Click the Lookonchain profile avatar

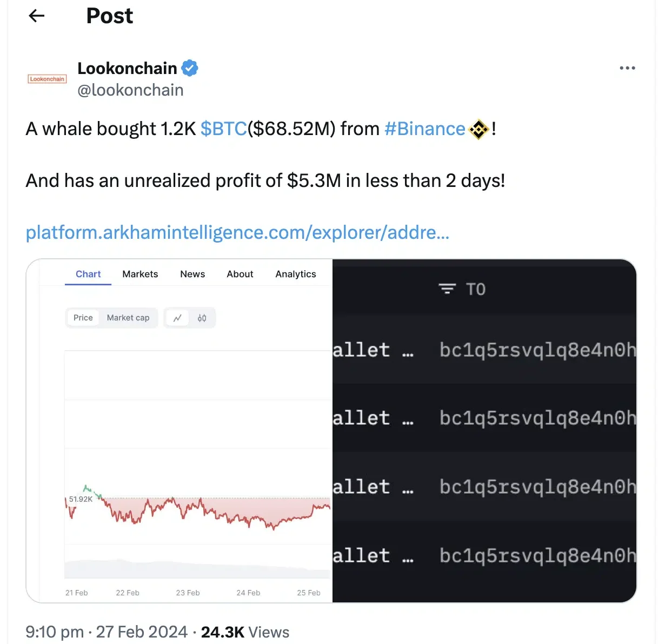point(47,79)
